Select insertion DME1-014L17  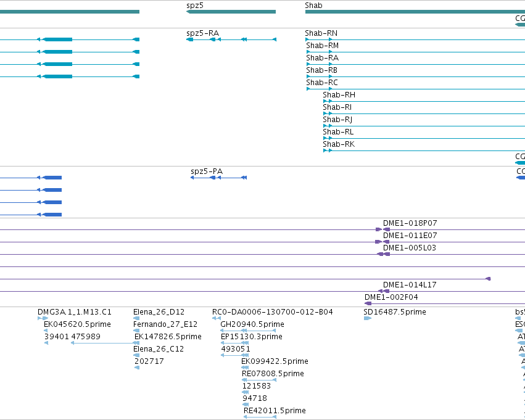(x=410, y=285)
